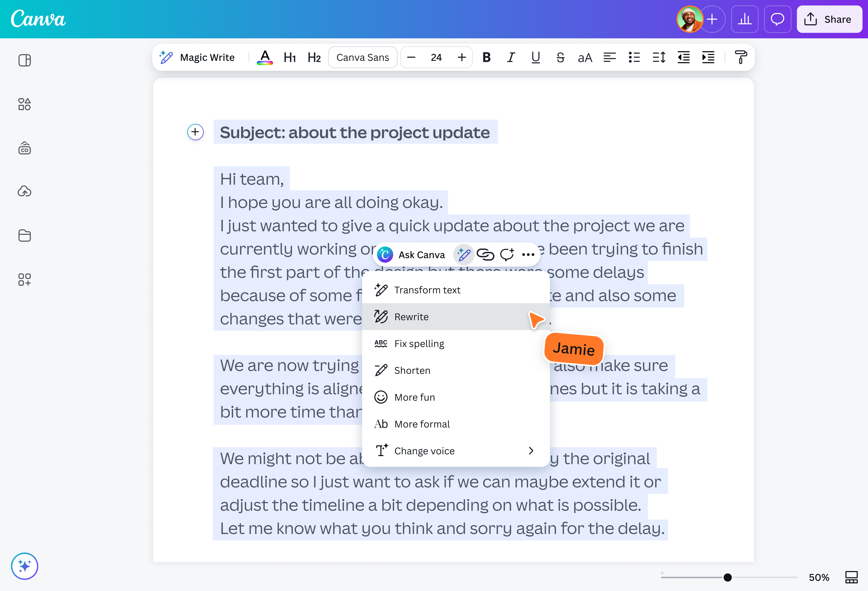Viewport: 868px width, 591px height.
Task: Click Ask Canva in floating toolbar
Action: [412, 255]
